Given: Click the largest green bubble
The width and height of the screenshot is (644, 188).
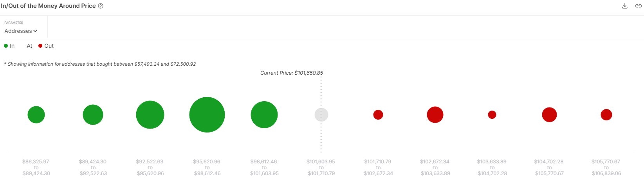Looking at the screenshot, I should point(207,115).
